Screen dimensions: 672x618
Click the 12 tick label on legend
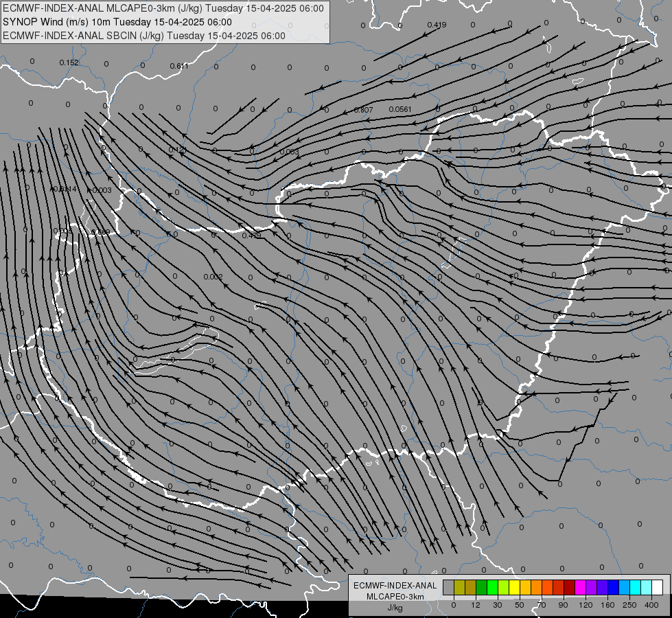pos(476,605)
